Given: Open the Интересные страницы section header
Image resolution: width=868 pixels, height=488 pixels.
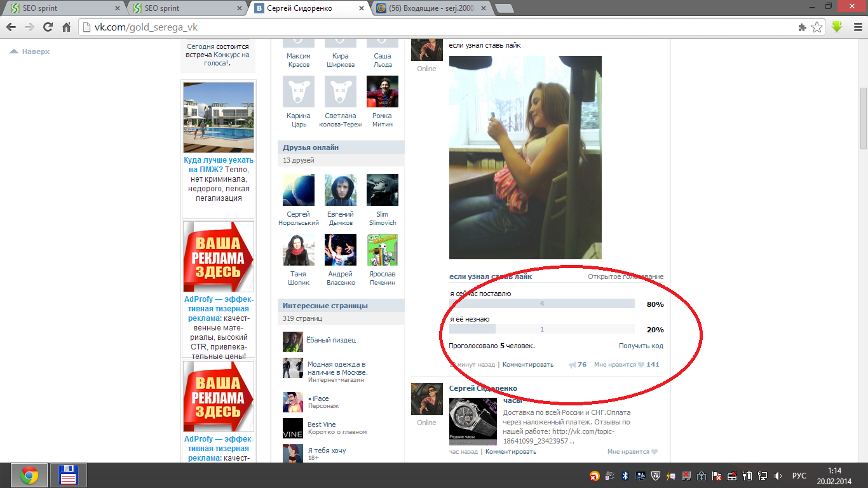Looking at the screenshot, I should point(341,306).
